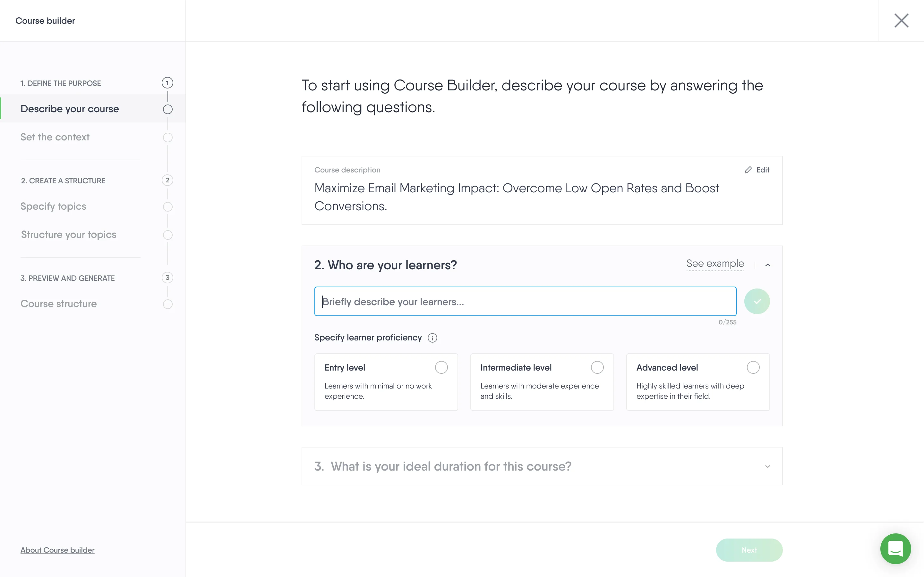Open Structure your topics step

[x=69, y=235]
